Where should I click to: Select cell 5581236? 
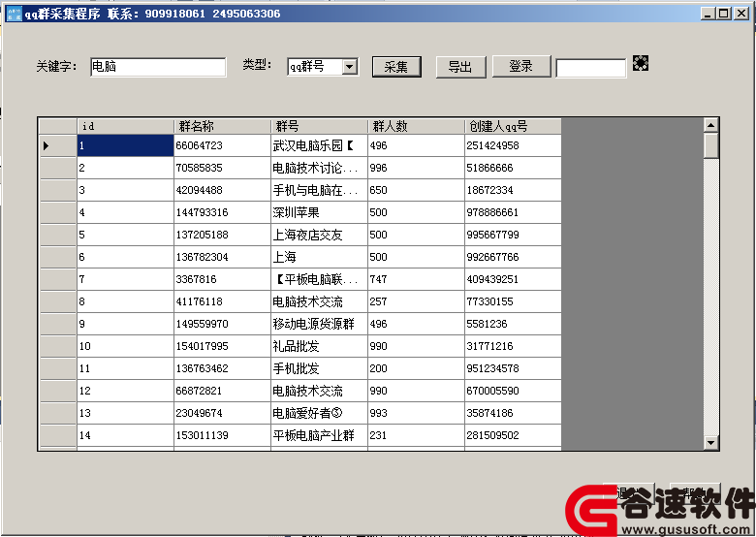[x=513, y=324]
